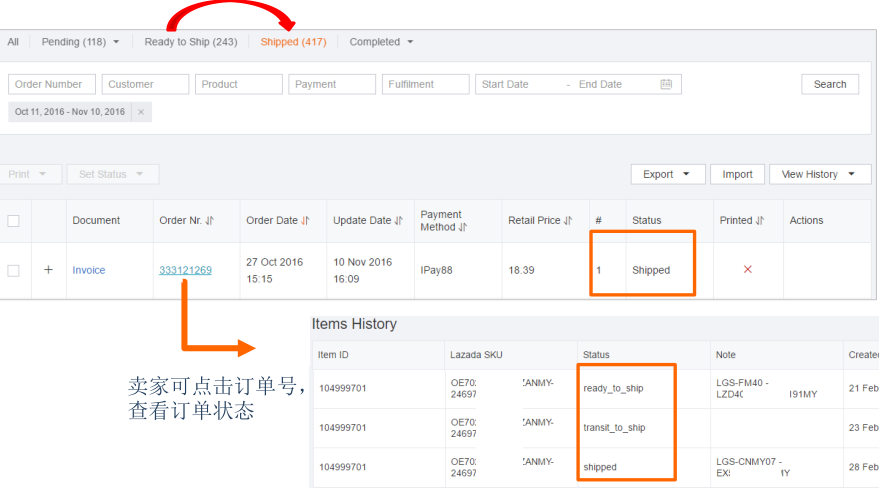
Task: Switch to Ready to Ship (243) tab
Action: pyautogui.click(x=191, y=42)
